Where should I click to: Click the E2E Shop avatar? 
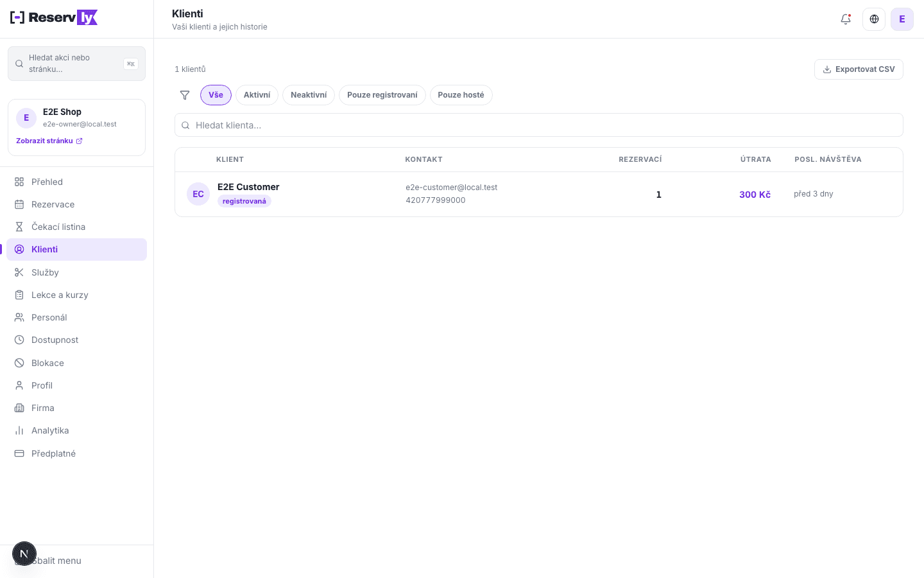tap(26, 118)
